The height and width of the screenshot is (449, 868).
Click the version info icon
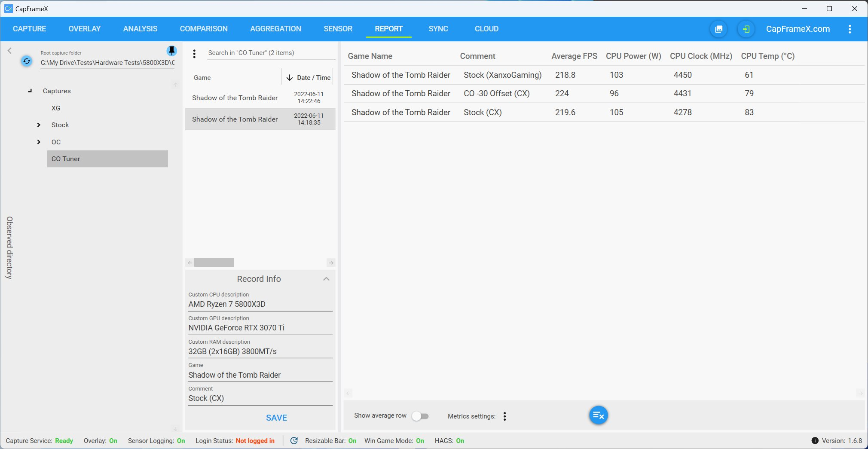(x=815, y=441)
